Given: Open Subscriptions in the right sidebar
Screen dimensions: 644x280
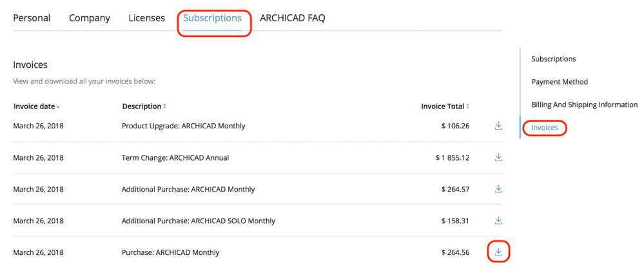Looking at the screenshot, I should [553, 59].
